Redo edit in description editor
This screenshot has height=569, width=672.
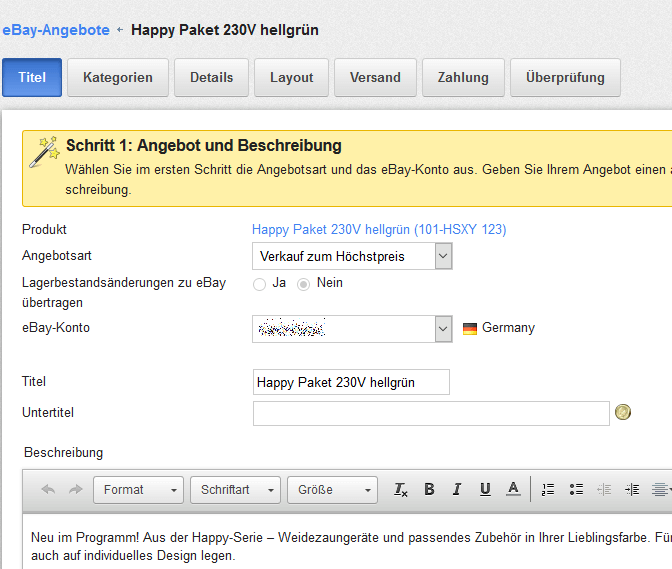click(x=75, y=489)
